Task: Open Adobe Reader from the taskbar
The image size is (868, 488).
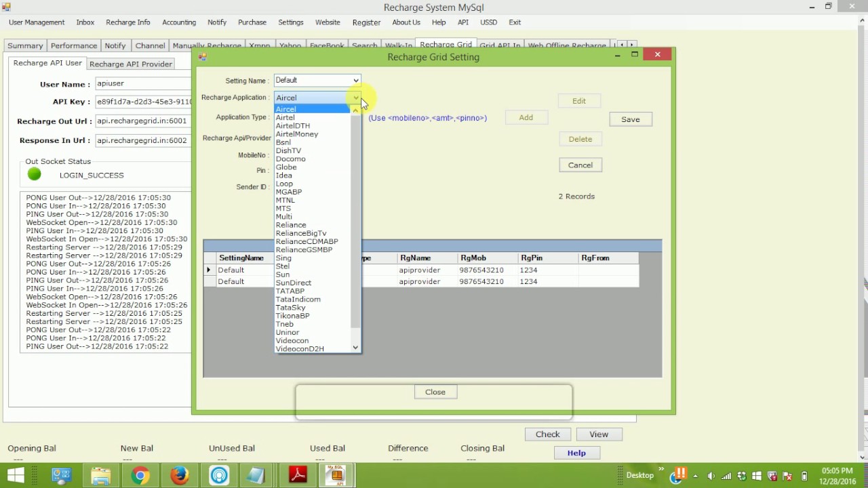Action: click(298, 476)
